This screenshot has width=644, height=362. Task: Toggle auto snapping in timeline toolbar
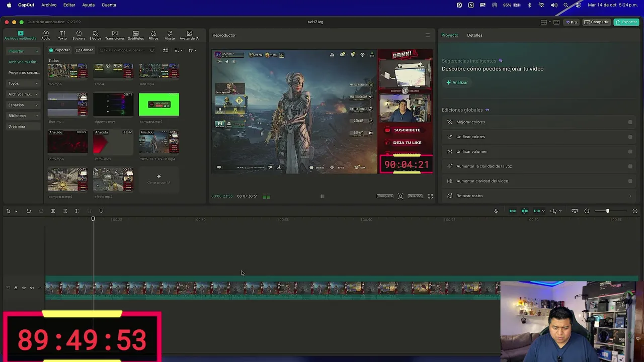[524, 211]
